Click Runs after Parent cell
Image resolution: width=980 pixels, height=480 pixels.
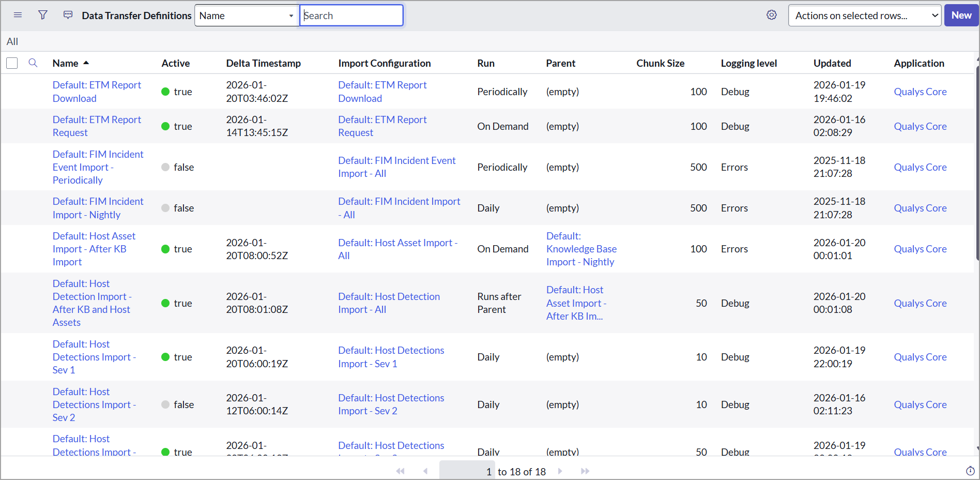499,303
